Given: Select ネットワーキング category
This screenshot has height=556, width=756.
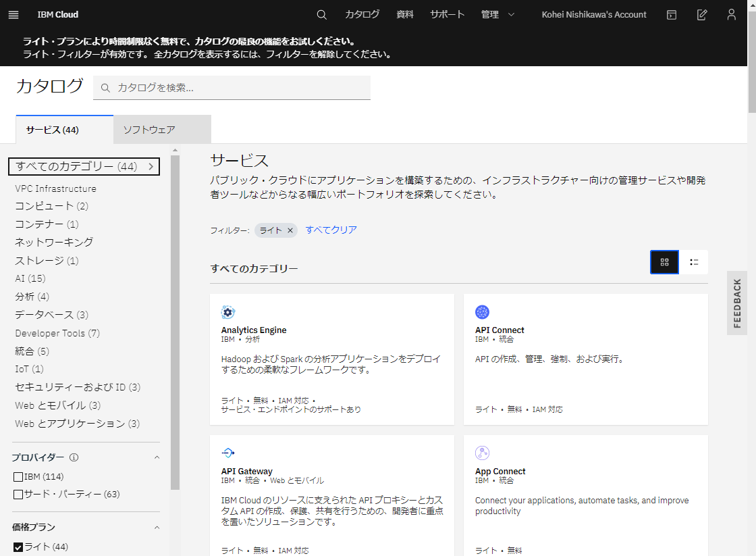Looking at the screenshot, I should point(54,243).
